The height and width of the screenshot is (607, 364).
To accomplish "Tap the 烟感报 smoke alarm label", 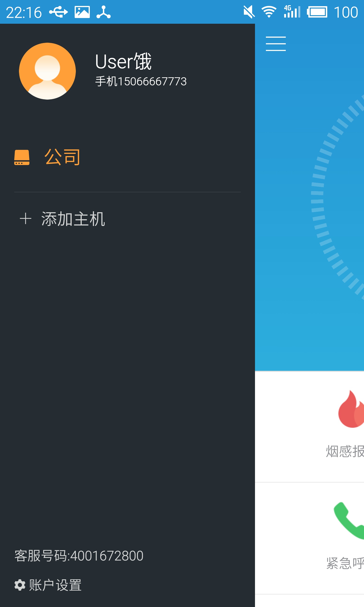I will point(345,451).
